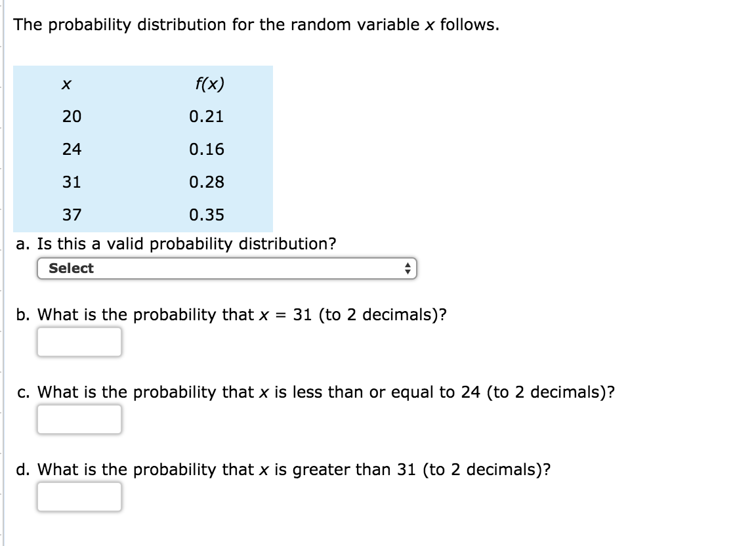Click the question a text line
The image size is (756, 546).
click(x=176, y=244)
